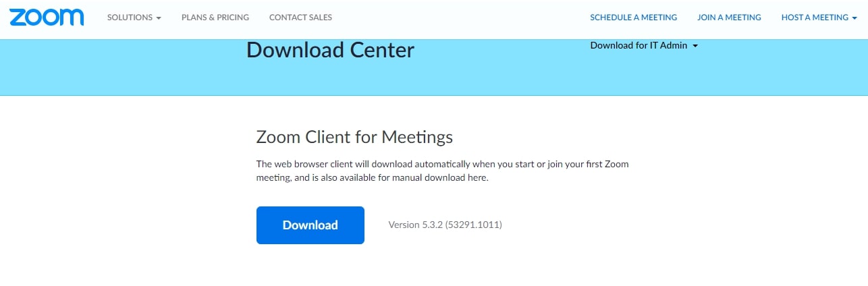
Task: Expand the Host a Meeting dropdown
Action: click(x=819, y=18)
